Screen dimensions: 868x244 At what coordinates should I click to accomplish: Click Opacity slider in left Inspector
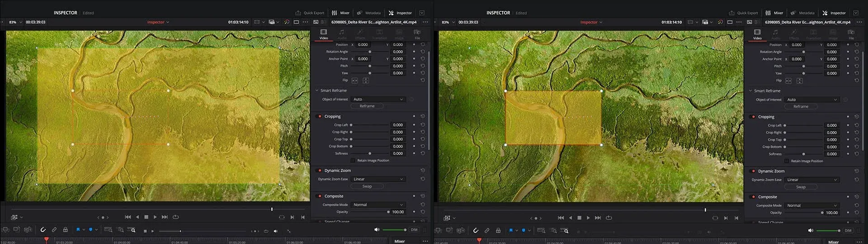point(370,211)
